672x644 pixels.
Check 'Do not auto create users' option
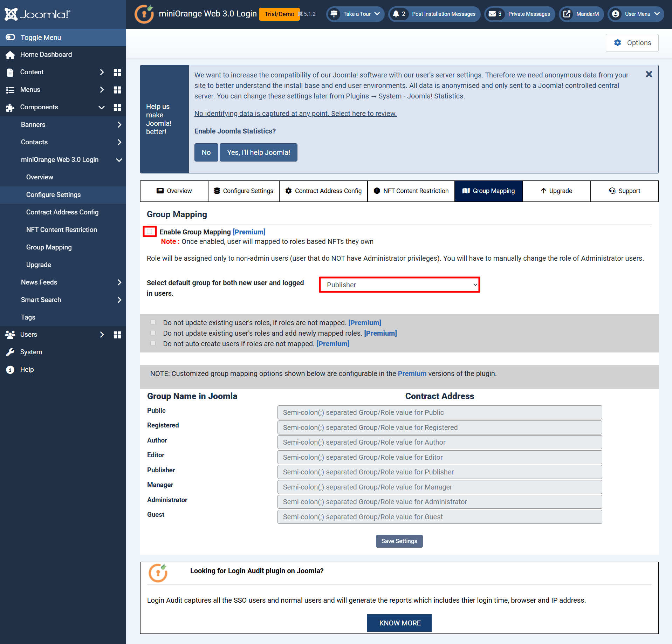coord(153,343)
